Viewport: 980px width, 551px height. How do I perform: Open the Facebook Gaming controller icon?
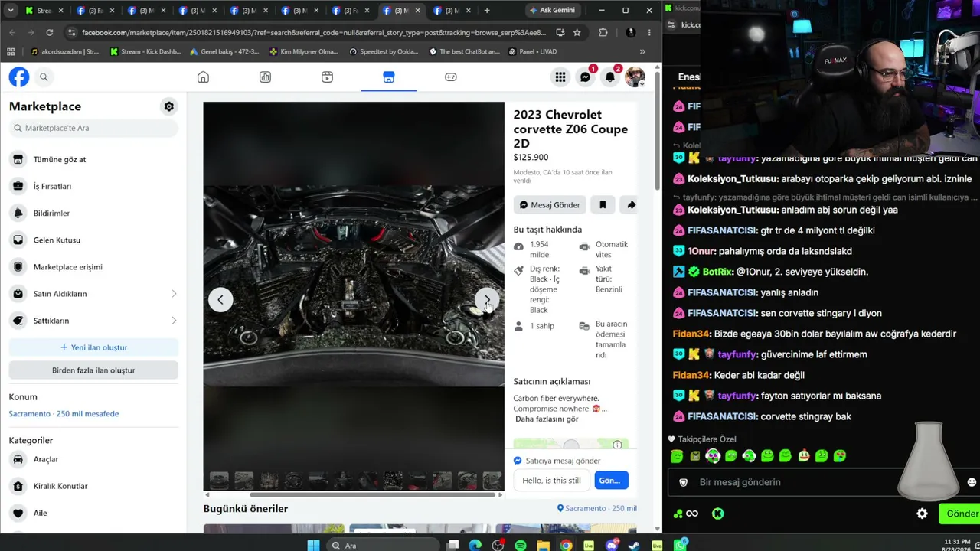(451, 77)
